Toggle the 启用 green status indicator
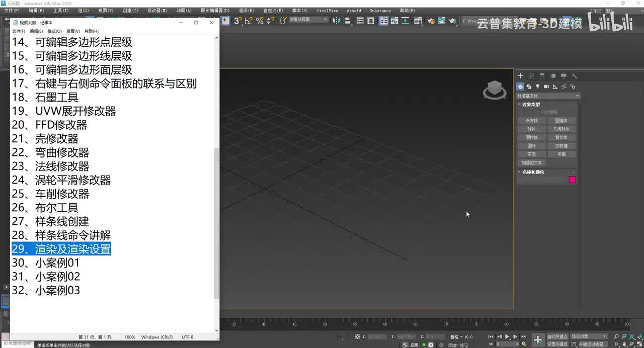 click(x=424, y=345)
